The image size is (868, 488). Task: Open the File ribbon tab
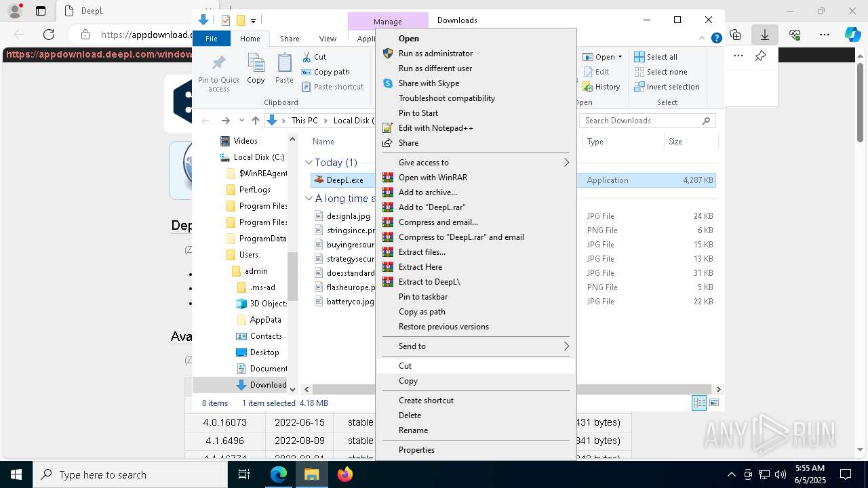tap(212, 39)
